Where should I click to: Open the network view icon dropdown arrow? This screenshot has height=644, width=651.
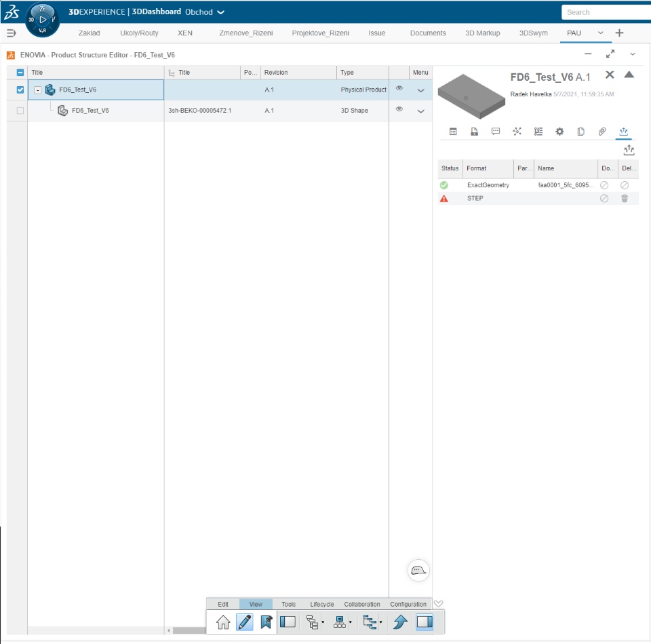click(x=350, y=622)
